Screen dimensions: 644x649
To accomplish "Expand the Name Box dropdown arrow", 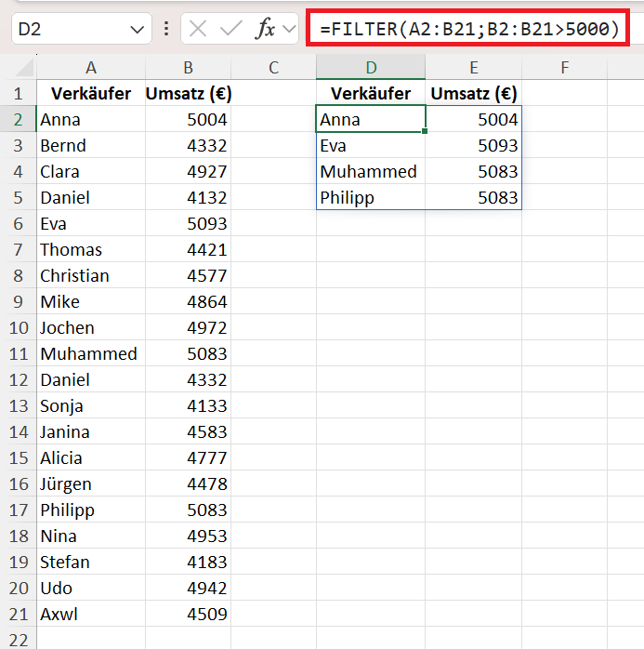I will tap(137, 30).
